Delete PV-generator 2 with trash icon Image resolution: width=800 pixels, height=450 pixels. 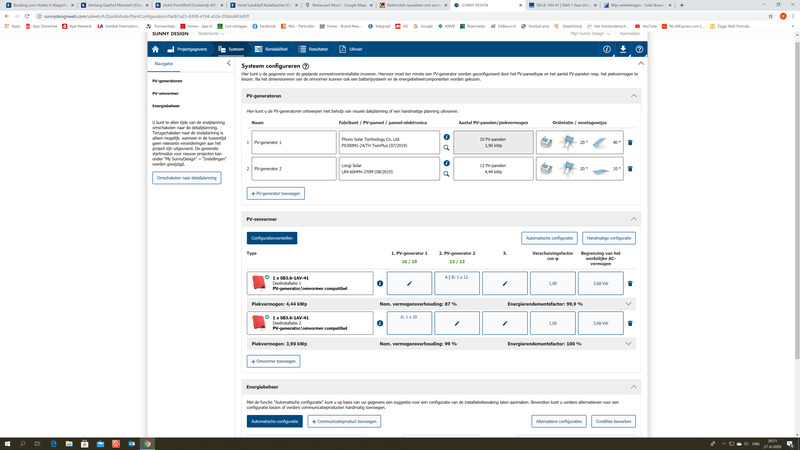click(x=630, y=169)
